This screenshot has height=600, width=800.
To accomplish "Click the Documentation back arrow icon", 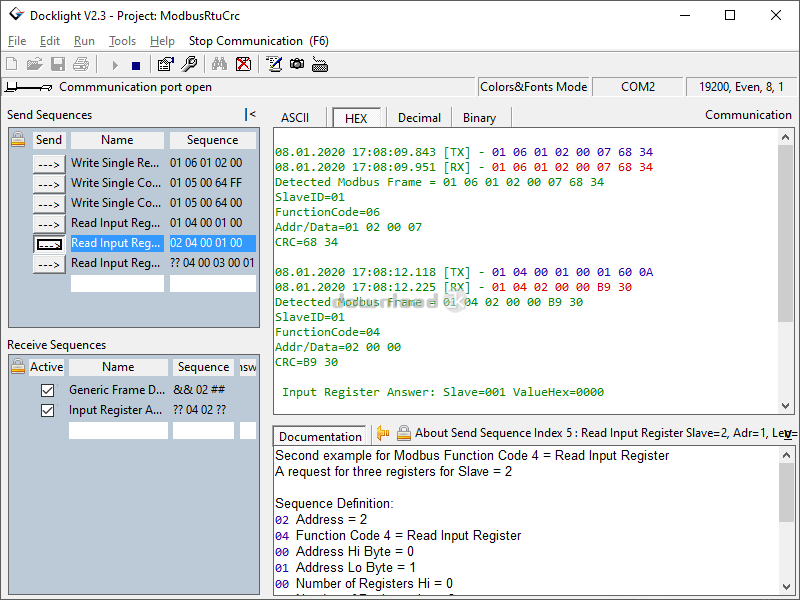I will (x=383, y=433).
